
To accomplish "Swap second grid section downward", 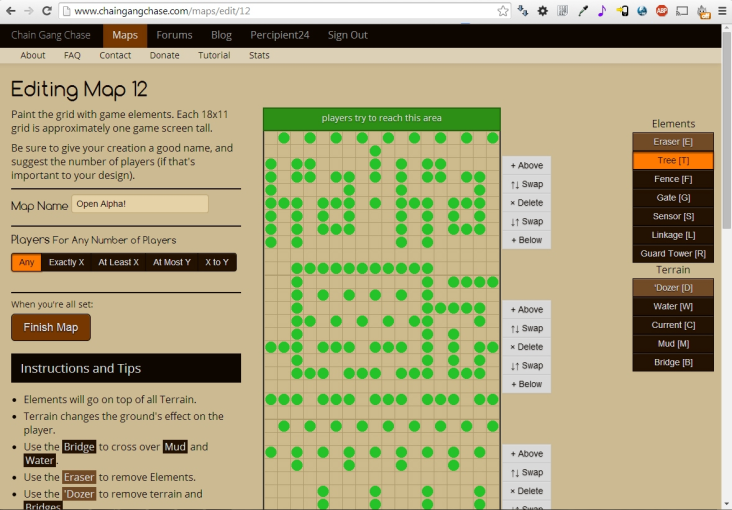I will coord(527,366).
